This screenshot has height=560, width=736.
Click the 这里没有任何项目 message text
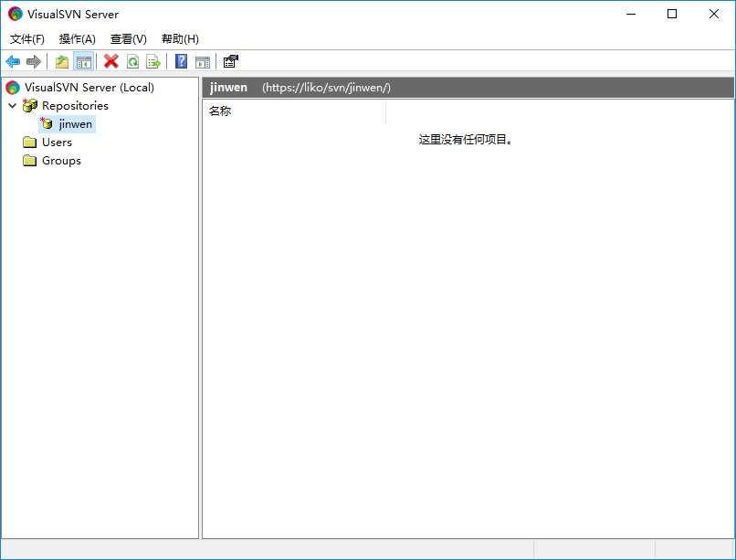point(466,140)
